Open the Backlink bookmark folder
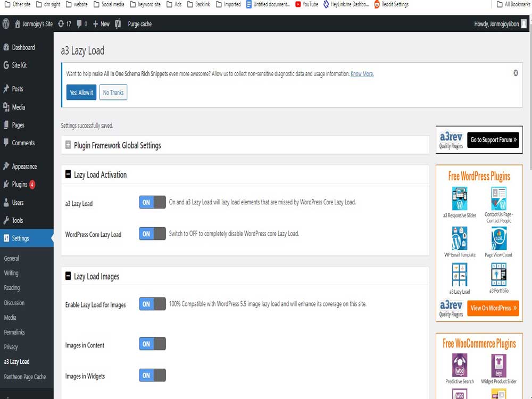The height and width of the screenshot is (399, 532). (x=198, y=4)
